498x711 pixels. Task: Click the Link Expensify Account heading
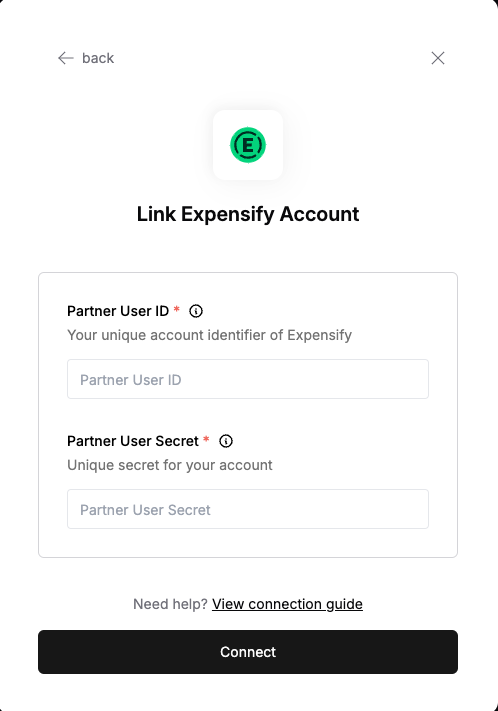pos(248,214)
